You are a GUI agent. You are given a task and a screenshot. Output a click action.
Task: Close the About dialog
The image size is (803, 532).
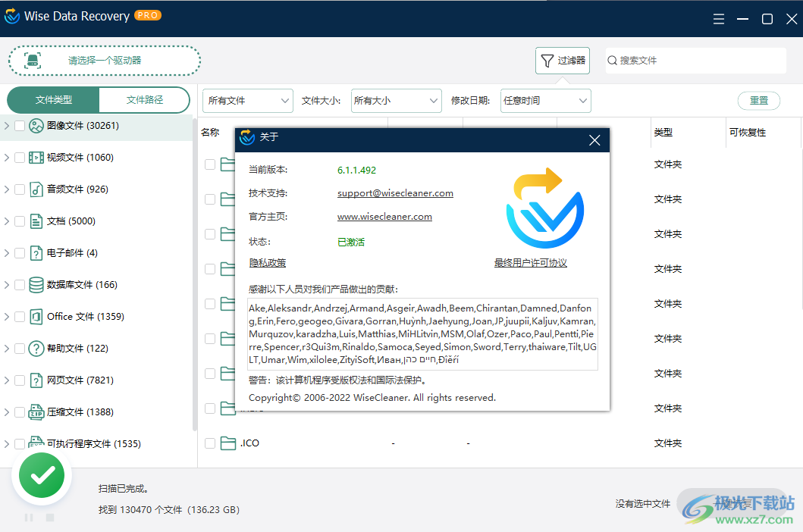[594, 139]
